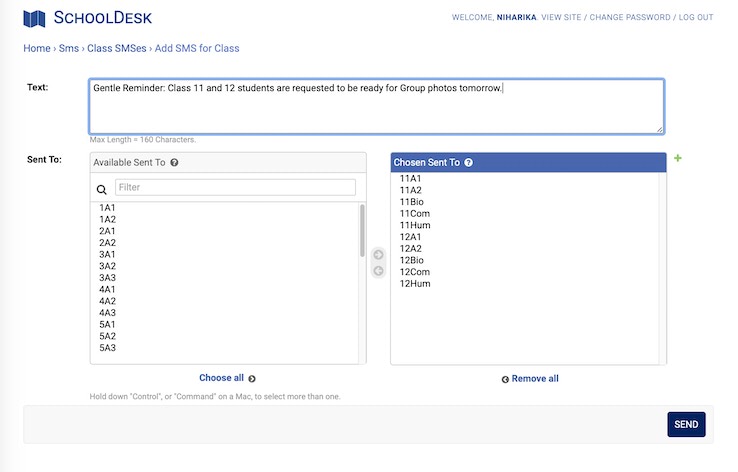Click help icon beside Chosen Sent To

tap(468, 162)
